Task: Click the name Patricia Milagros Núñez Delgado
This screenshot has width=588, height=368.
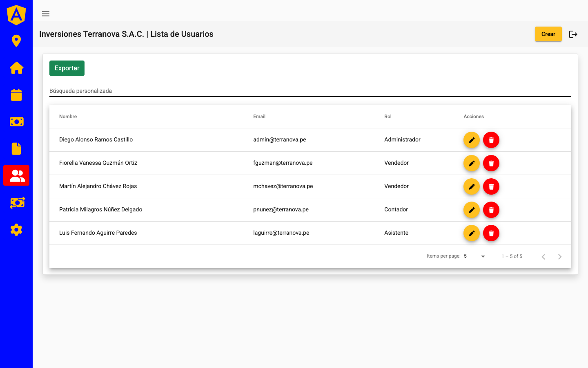Action: tap(101, 210)
